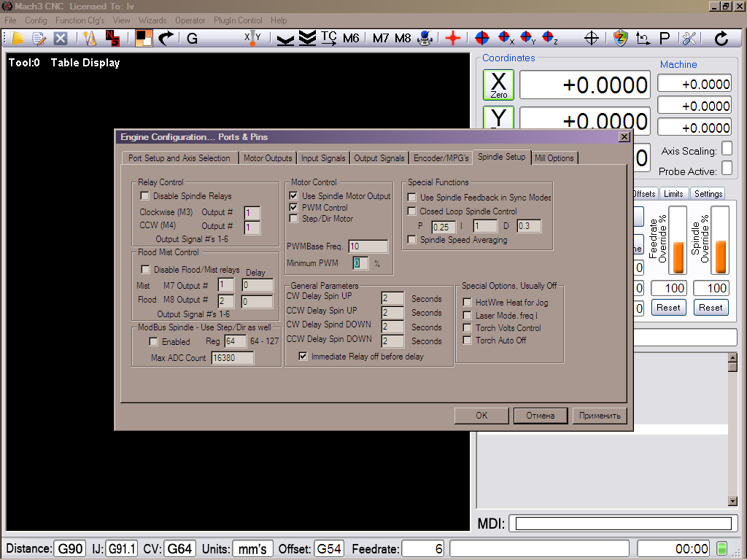Viewport: 747px width, 560px height.
Task: Reset the Feedrate Override
Action: [x=668, y=308]
